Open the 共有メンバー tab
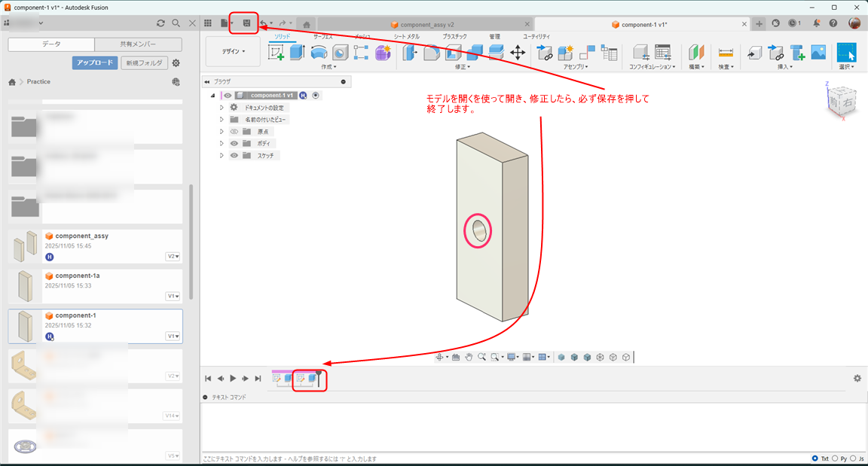Image resolution: width=868 pixels, height=466 pixels. point(138,44)
